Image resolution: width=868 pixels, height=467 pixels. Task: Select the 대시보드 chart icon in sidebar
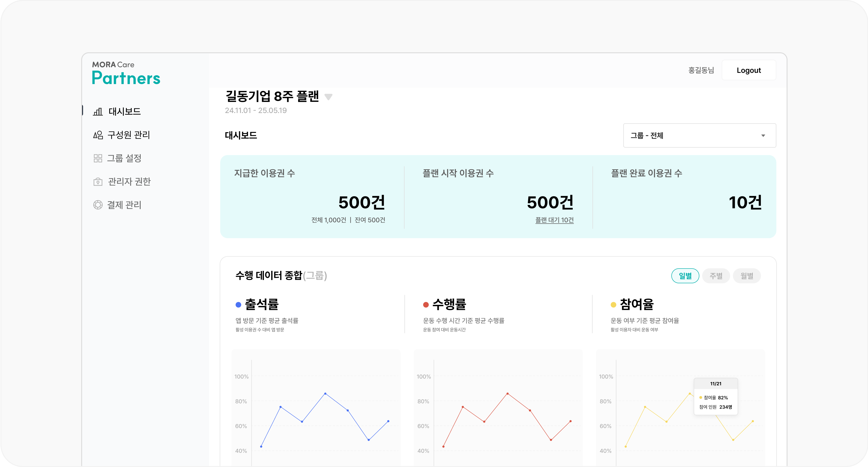pyautogui.click(x=98, y=111)
